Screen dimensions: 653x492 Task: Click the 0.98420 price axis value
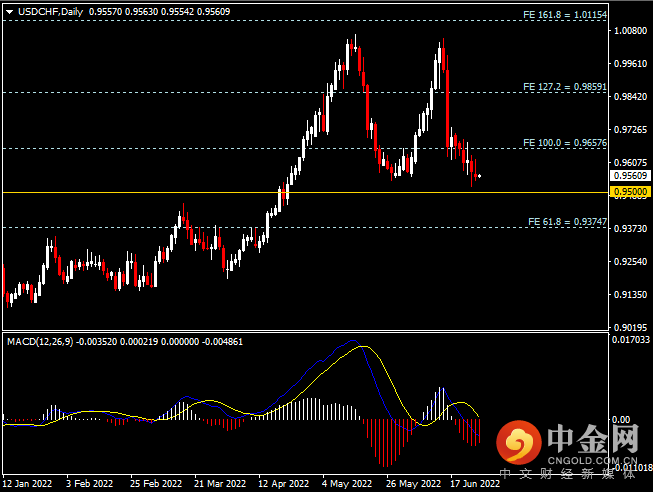631,97
